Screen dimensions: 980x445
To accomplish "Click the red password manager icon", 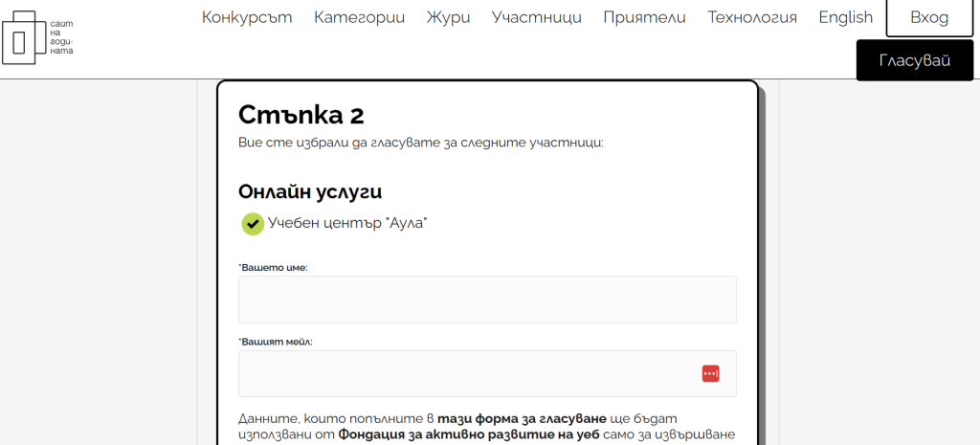I will (710, 373).
